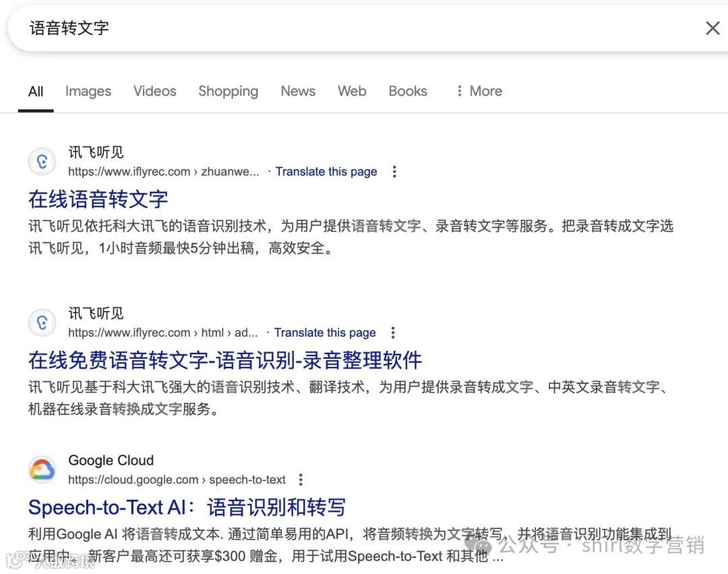The width and height of the screenshot is (728, 574).
Task: Expand the More search filters menu
Action: (480, 91)
